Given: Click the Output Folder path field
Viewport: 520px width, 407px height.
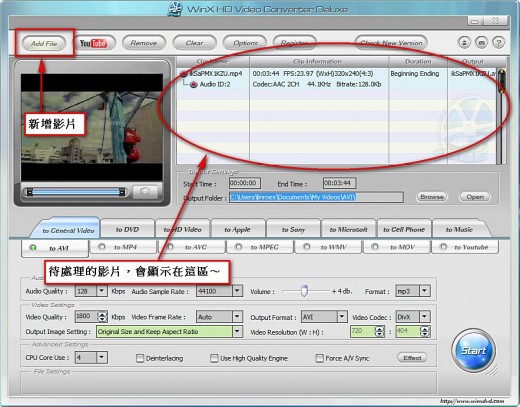Looking at the screenshot, I should pyautogui.click(x=316, y=197).
